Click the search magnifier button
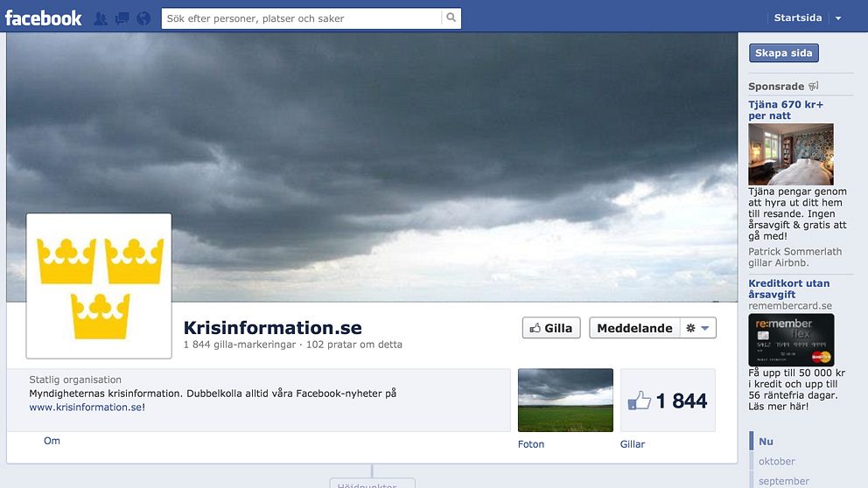868x488 pixels. click(451, 17)
